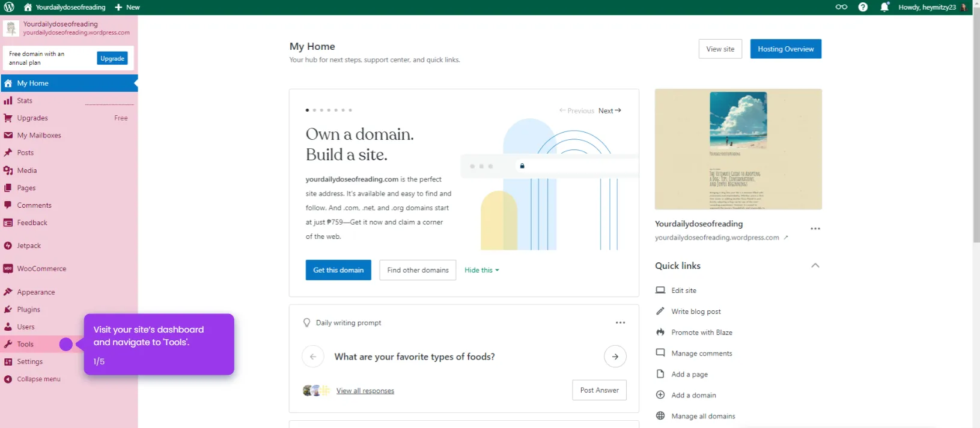Click the Plugins icon in sidebar
Image resolution: width=980 pixels, height=428 pixels.
coord(8,310)
